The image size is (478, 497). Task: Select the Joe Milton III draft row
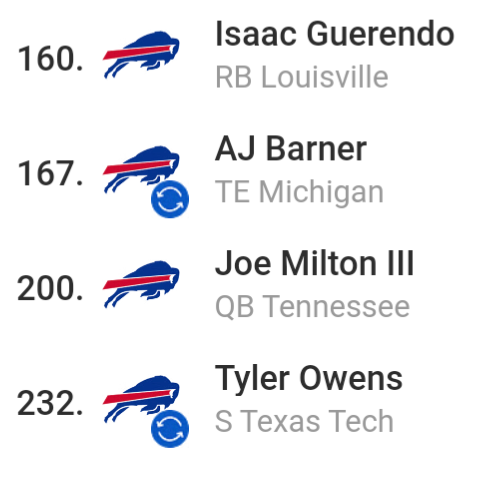tap(239, 284)
